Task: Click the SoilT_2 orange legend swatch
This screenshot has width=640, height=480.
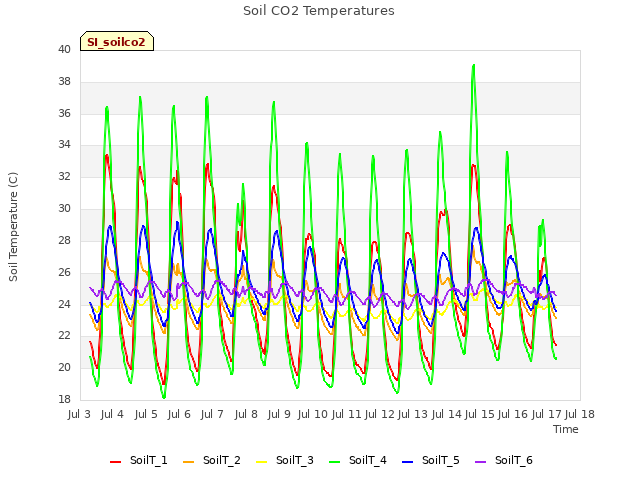Action: 189,462
